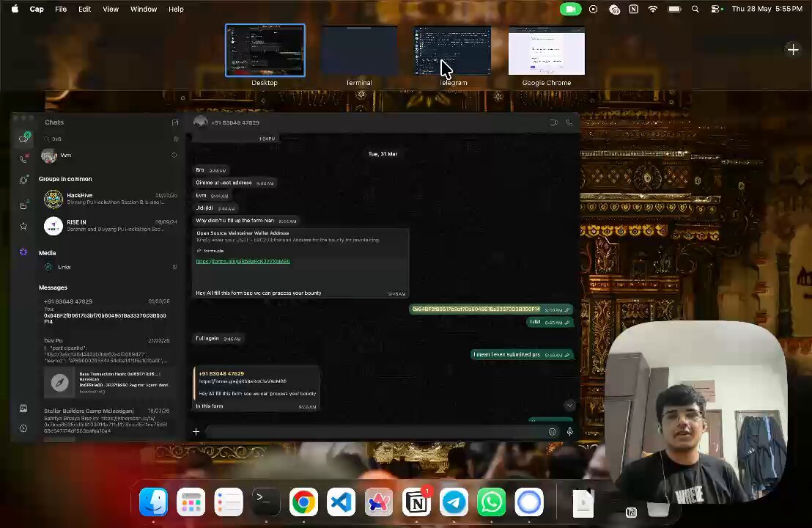
Task: Open the Chats tab in WhatsApp sidebar
Action: [24, 138]
